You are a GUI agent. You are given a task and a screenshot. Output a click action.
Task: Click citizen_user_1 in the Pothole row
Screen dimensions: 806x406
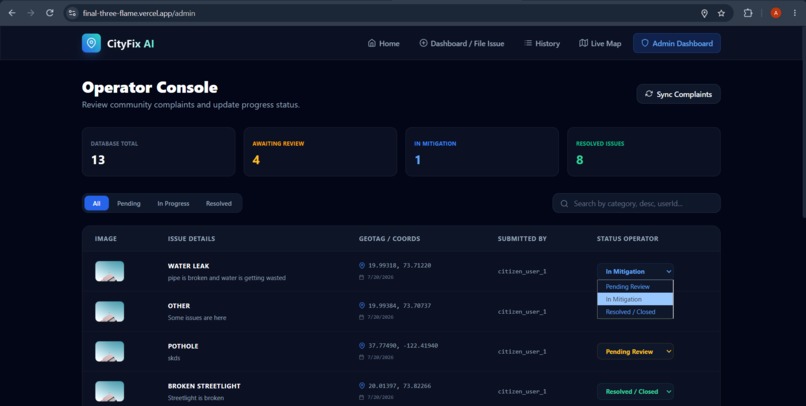tap(522, 352)
